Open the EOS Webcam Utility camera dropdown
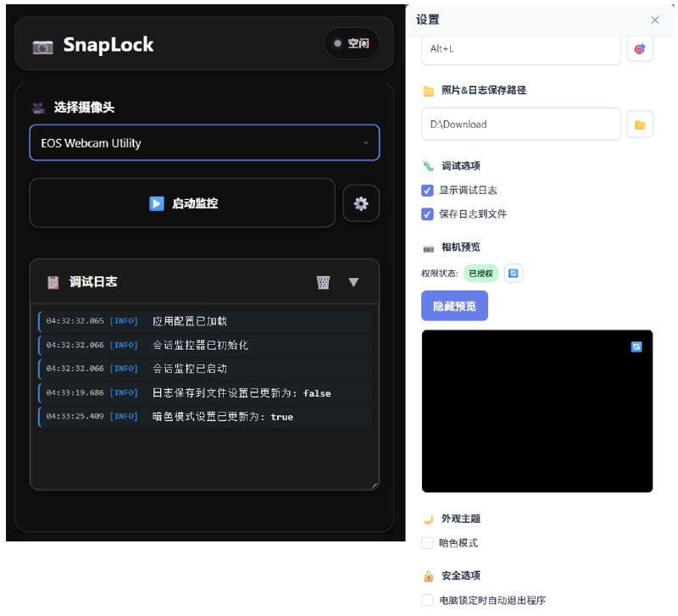This screenshot has height=616, width=678. tap(203, 142)
